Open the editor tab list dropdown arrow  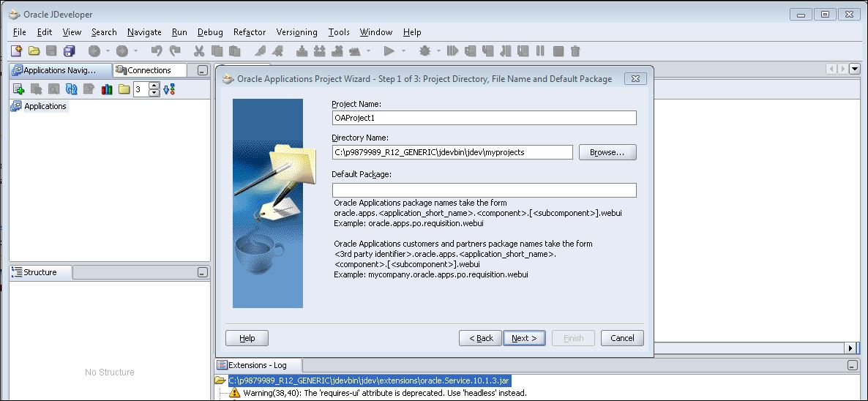[x=855, y=69]
